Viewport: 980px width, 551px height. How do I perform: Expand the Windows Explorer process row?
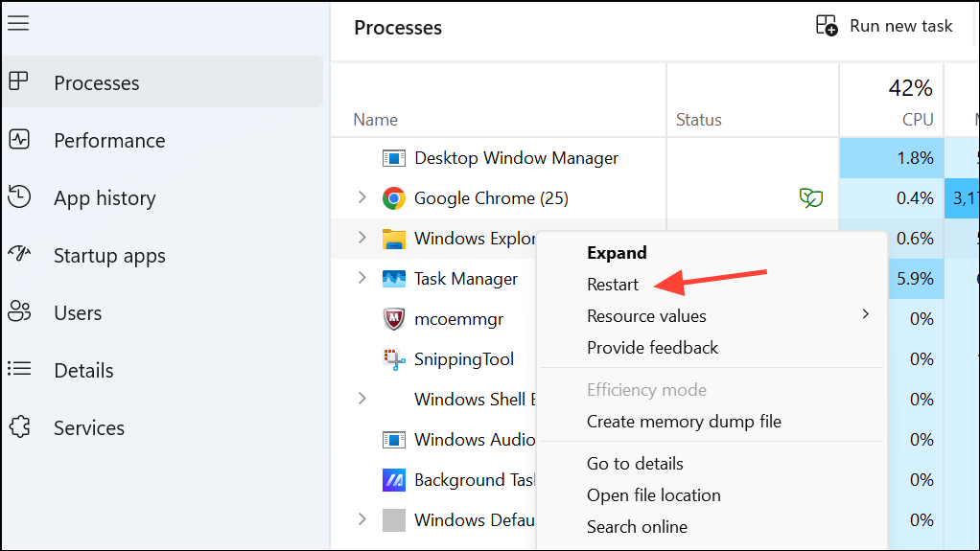click(x=362, y=238)
